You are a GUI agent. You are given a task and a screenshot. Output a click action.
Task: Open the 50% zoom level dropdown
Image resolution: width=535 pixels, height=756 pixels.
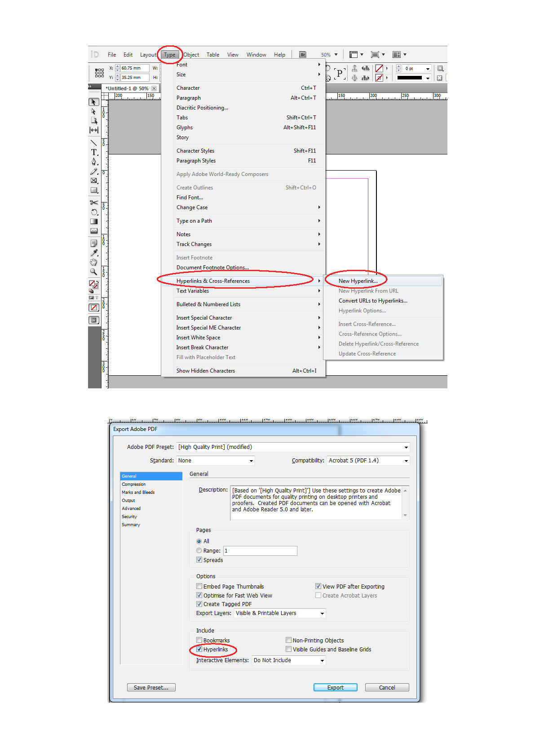336,55
